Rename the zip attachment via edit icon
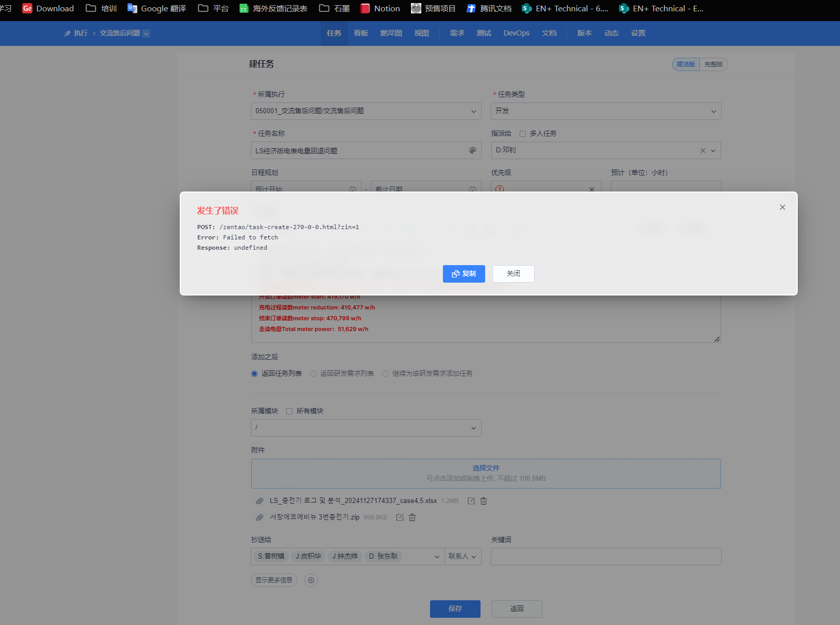This screenshot has height=625, width=840. pos(400,517)
